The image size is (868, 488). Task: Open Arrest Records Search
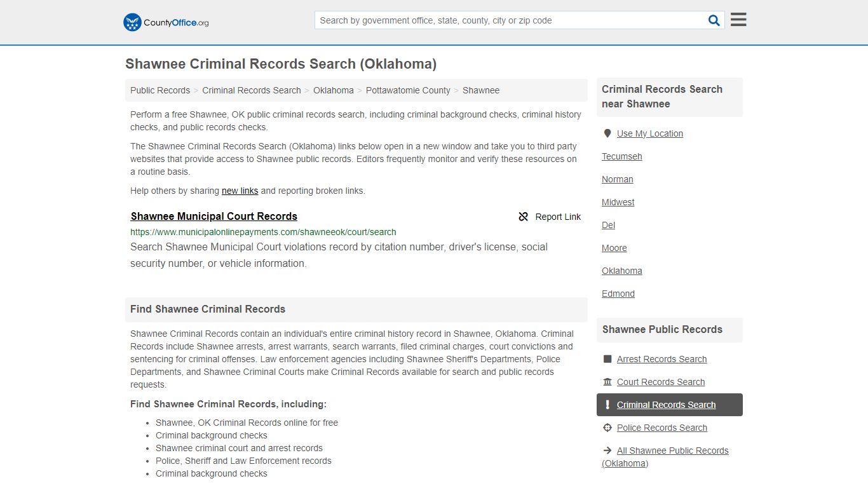click(x=662, y=359)
